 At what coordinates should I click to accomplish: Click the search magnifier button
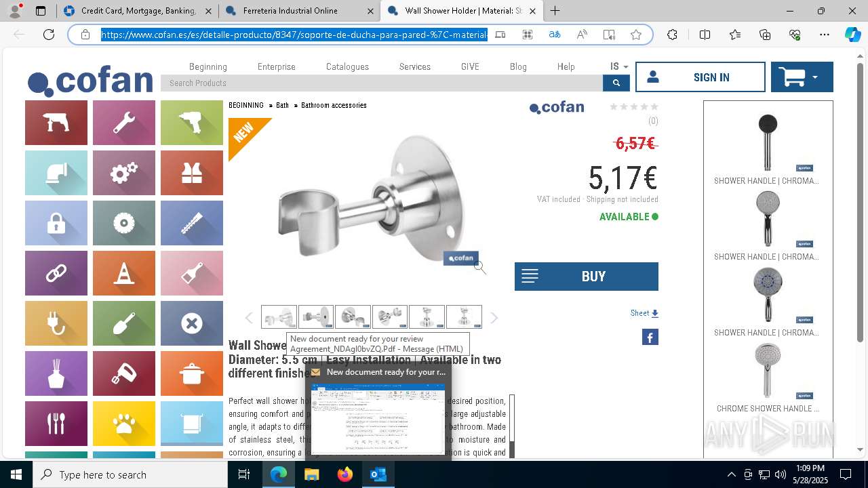pyautogui.click(x=616, y=83)
